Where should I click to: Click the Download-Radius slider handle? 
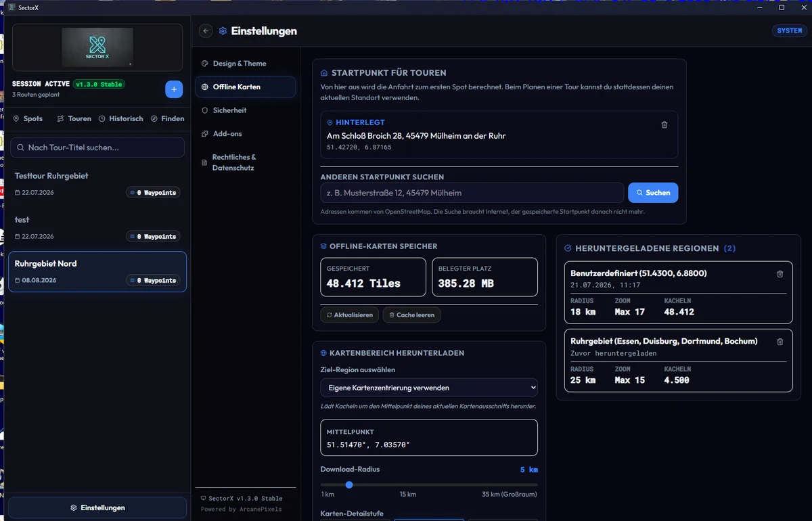[349, 484]
